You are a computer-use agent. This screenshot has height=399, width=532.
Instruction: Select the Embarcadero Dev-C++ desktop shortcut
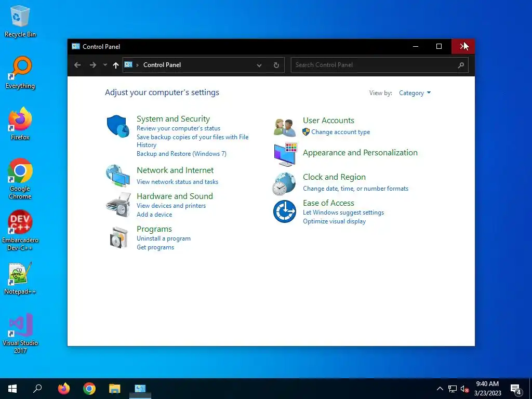coord(20,230)
